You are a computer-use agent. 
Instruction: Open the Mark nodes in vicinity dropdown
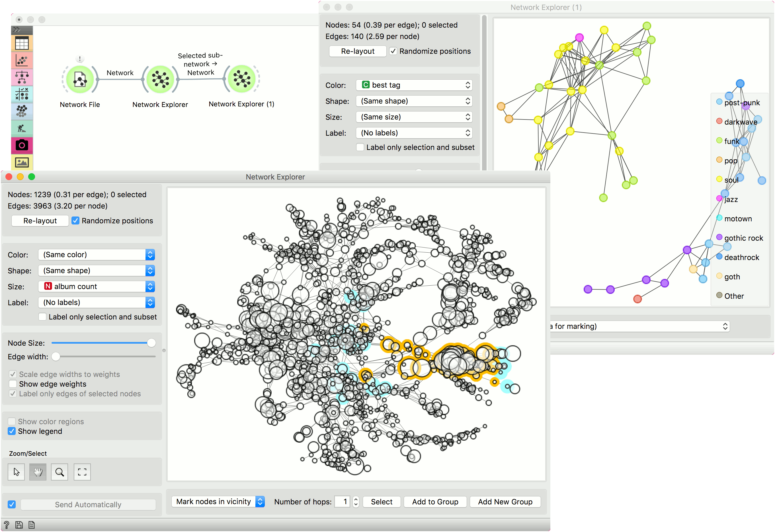(218, 502)
